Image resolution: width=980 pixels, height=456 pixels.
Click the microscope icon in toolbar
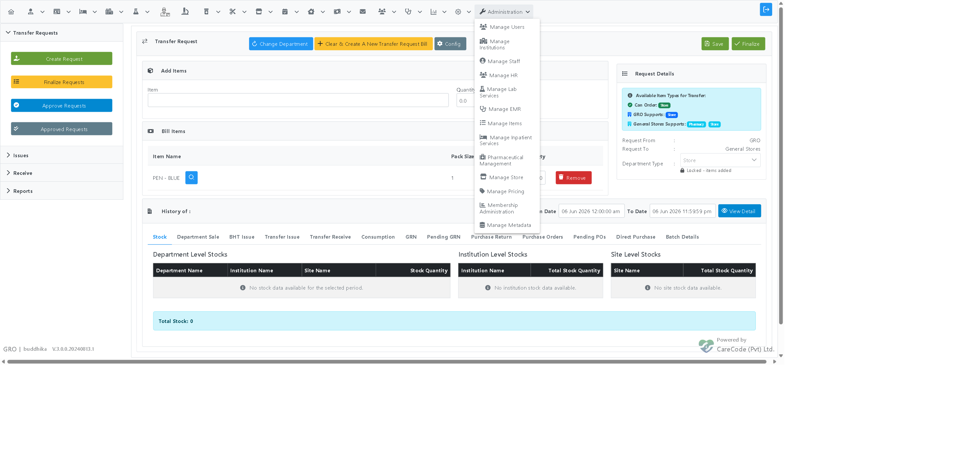coord(185,12)
